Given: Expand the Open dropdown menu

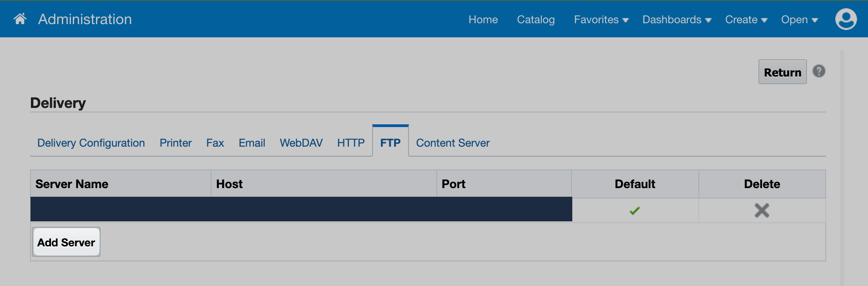Looking at the screenshot, I should [799, 20].
